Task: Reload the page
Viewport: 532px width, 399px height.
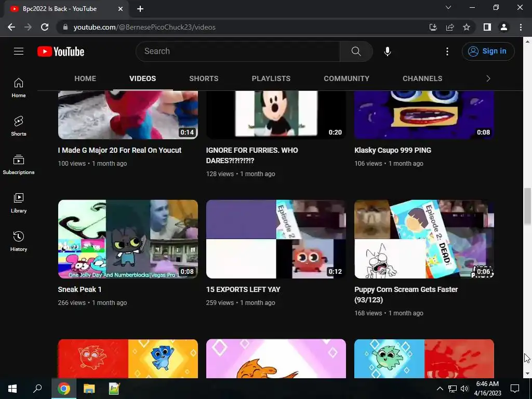Action: click(x=45, y=27)
